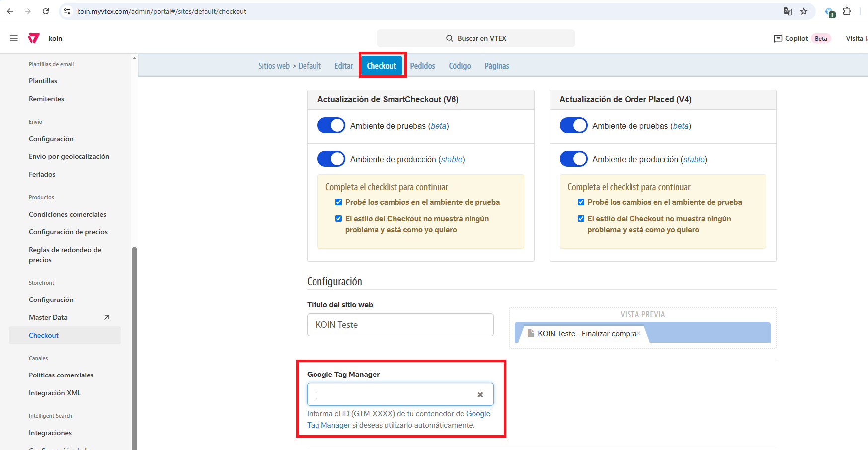The width and height of the screenshot is (868, 450).
Task: Open site information icon in address bar
Action: coord(67,11)
